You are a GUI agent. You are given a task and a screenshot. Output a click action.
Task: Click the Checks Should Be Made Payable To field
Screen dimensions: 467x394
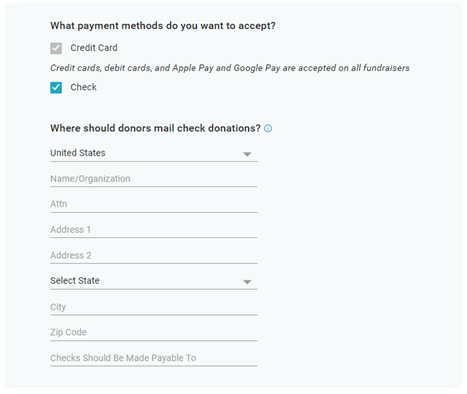[154, 358]
